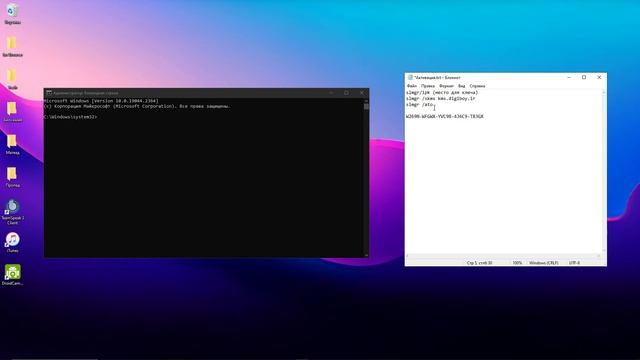
Task: Click Notepad vertical scrollbar up arrow
Action: click(604, 92)
